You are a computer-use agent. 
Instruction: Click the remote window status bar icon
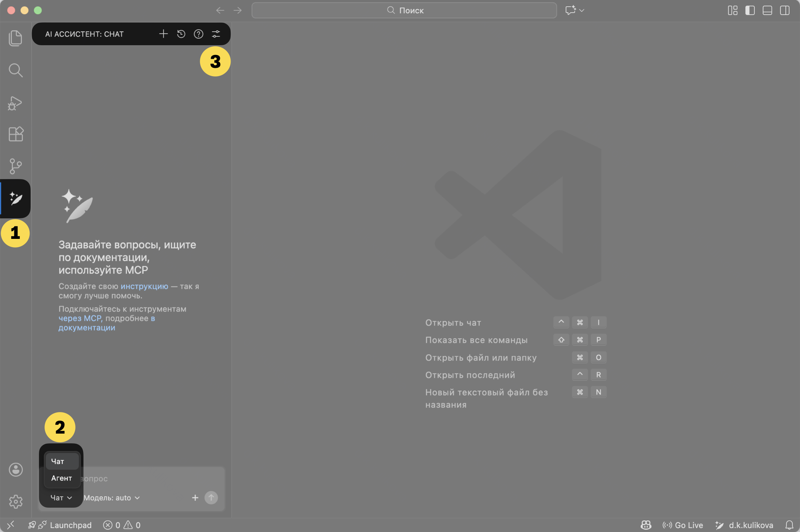(10, 525)
